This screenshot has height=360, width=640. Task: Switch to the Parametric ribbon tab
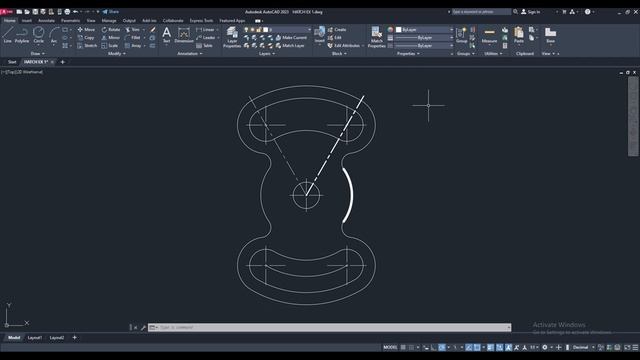[70, 20]
